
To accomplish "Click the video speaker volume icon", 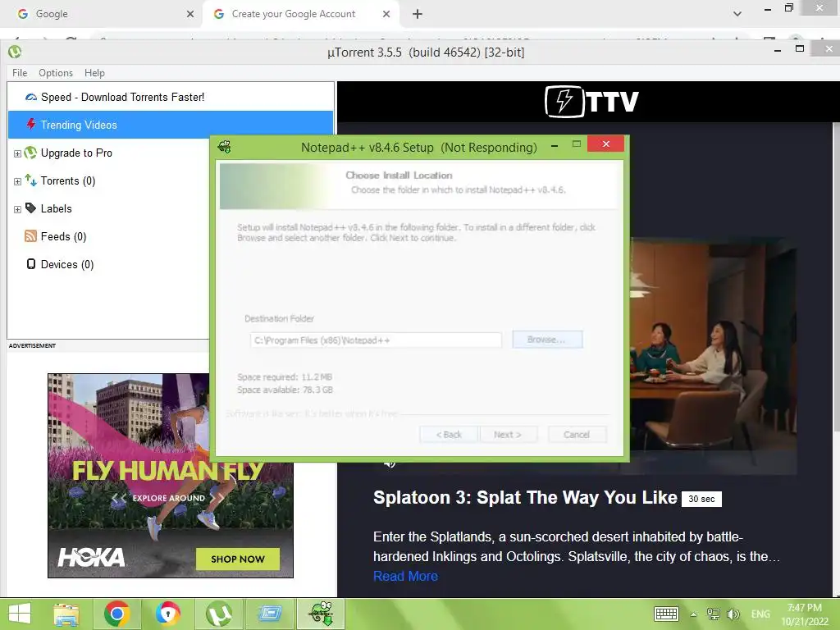I will point(390,463).
